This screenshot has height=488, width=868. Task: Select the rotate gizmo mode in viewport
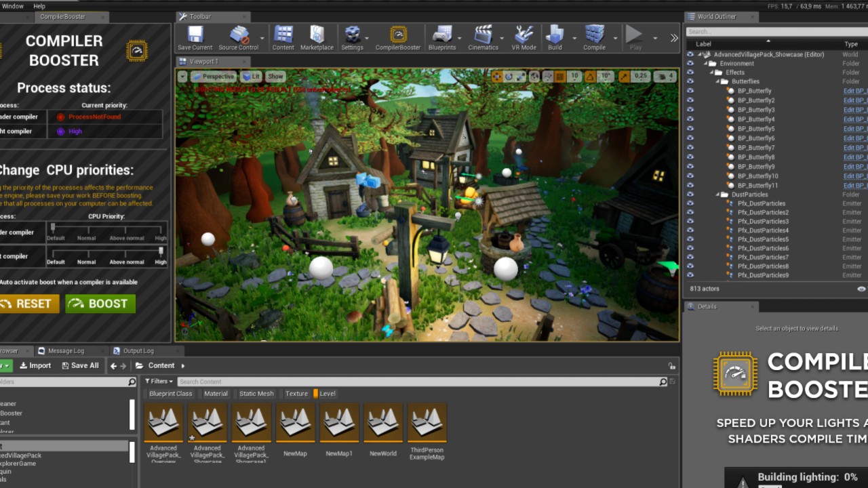pos(509,77)
